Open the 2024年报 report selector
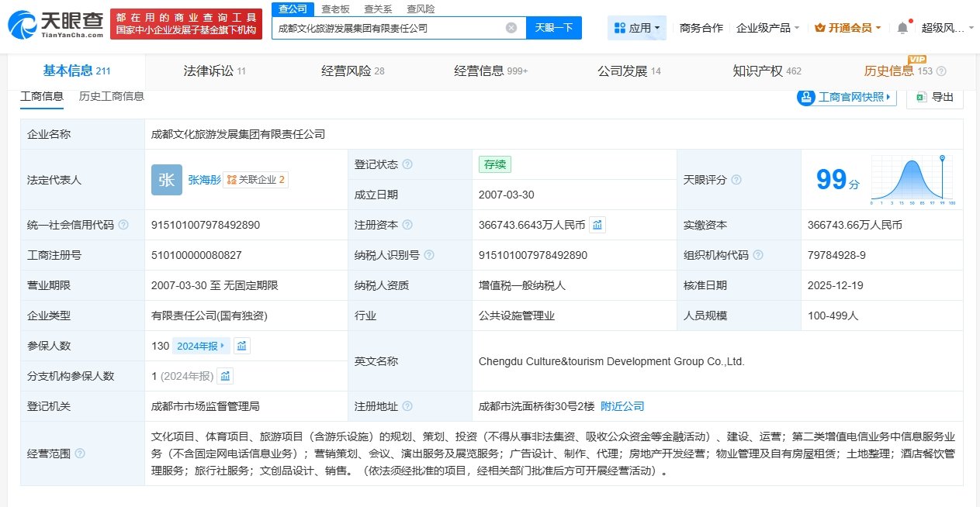980x507 pixels. 200,346
